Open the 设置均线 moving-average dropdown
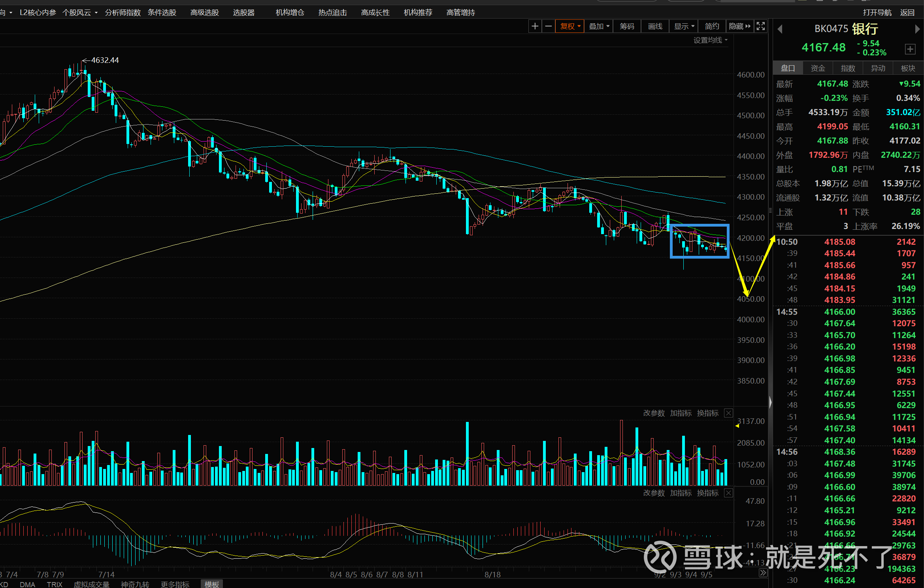Screen dimensions: 924x588 710,40
